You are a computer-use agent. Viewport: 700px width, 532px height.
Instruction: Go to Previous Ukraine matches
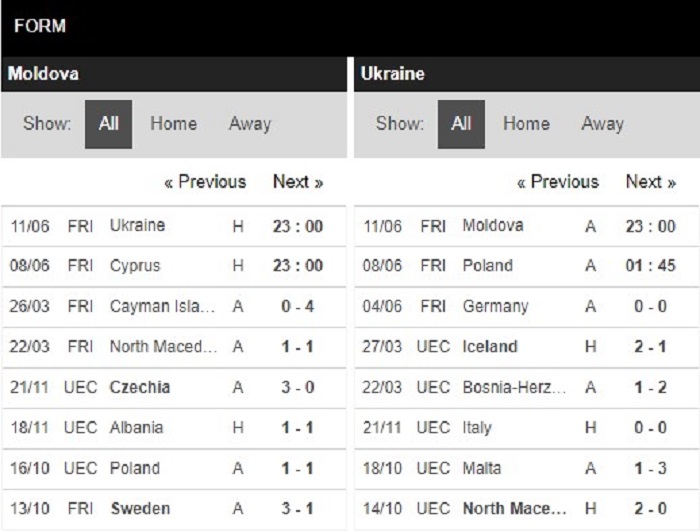tap(558, 182)
